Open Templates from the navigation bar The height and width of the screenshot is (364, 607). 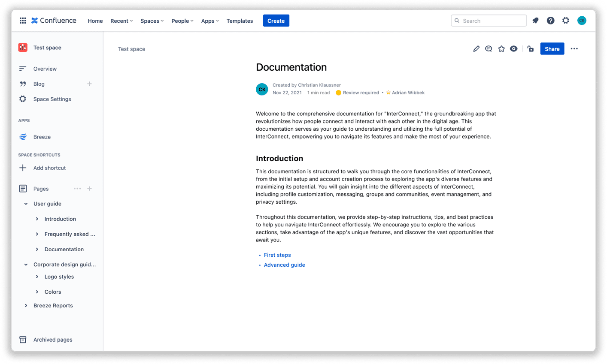[x=240, y=21]
